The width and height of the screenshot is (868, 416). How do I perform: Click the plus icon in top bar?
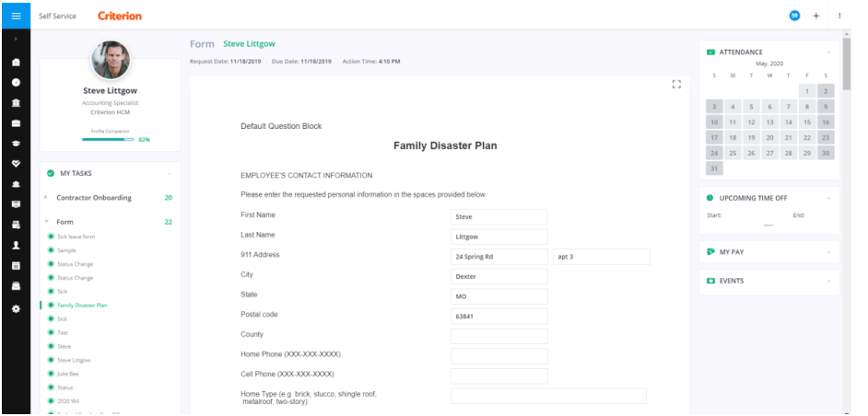815,16
